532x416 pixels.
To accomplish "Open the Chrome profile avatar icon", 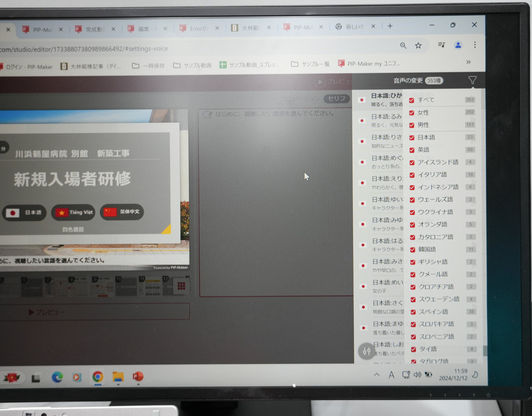I will click(x=458, y=45).
